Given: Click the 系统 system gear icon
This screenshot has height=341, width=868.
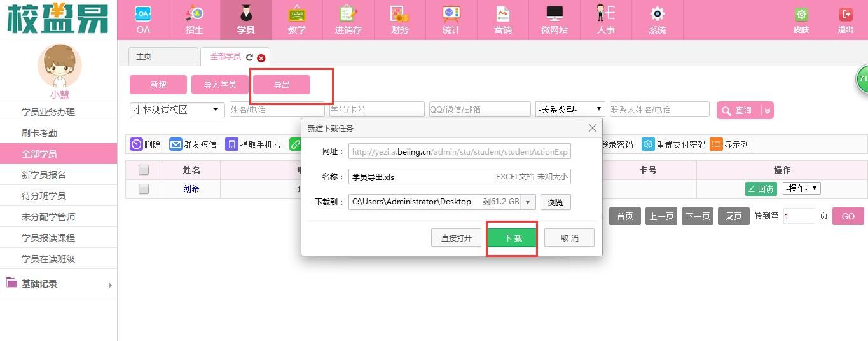Looking at the screenshot, I should coord(657,15).
